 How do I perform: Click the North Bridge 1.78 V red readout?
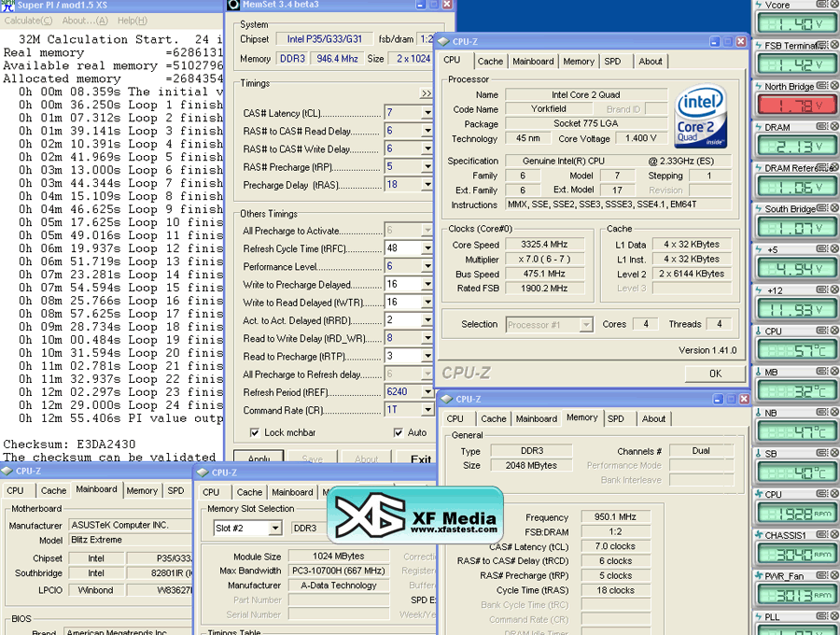point(796,106)
